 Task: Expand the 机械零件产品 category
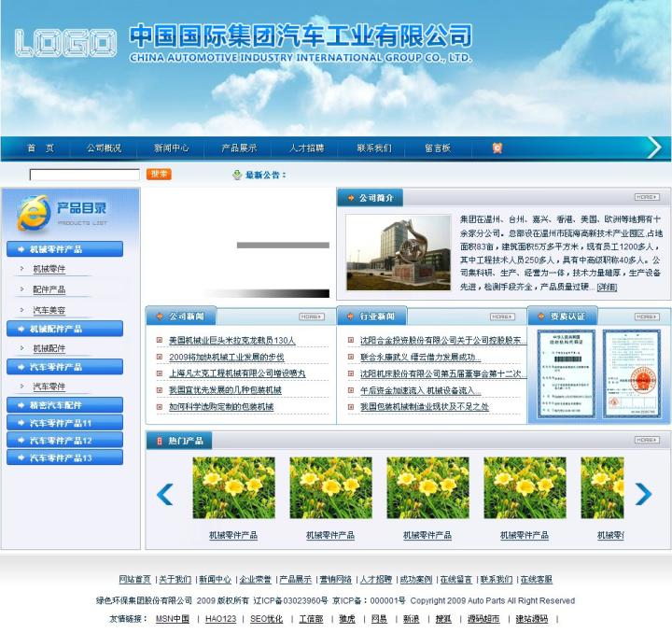pyautogui.click(x=64, y=249)
